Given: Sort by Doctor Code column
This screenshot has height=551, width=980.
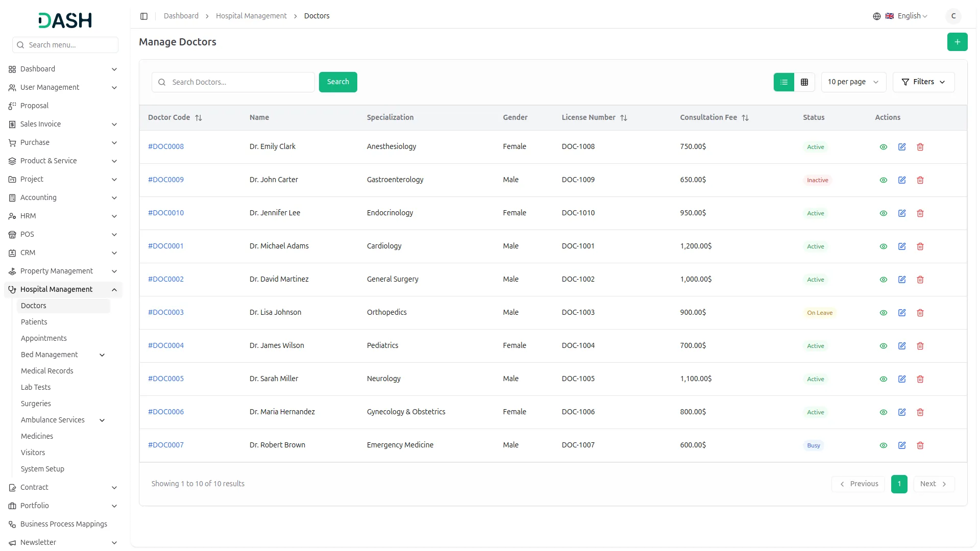Looking at the screenshot, I should click(199, 118).
